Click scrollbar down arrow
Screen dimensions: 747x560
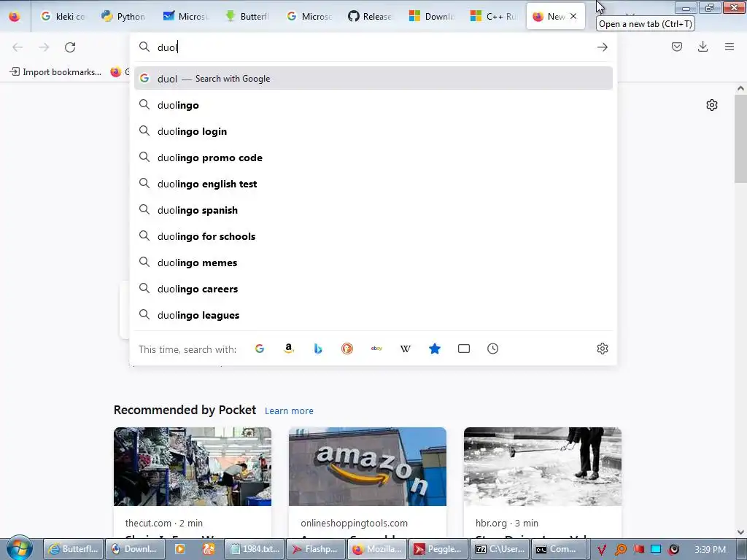[740, 532]
